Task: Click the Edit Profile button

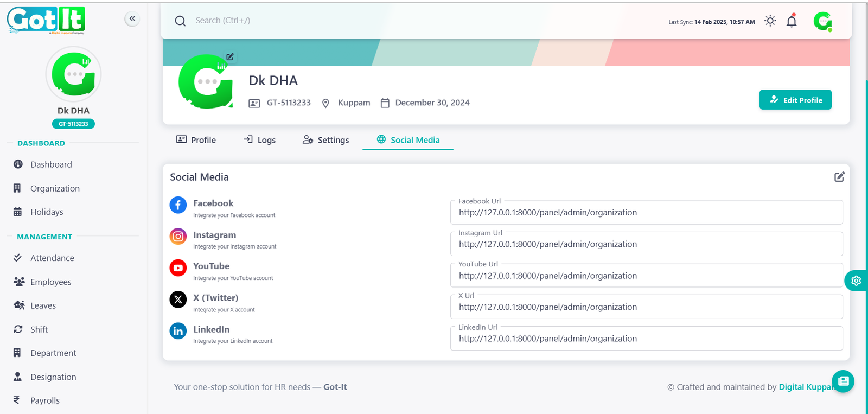Action: point(795,100)
